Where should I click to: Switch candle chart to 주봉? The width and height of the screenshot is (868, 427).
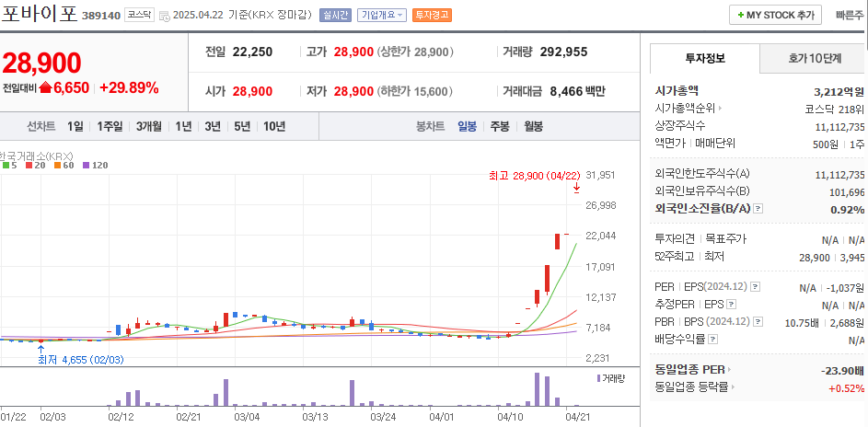point(499,126)
